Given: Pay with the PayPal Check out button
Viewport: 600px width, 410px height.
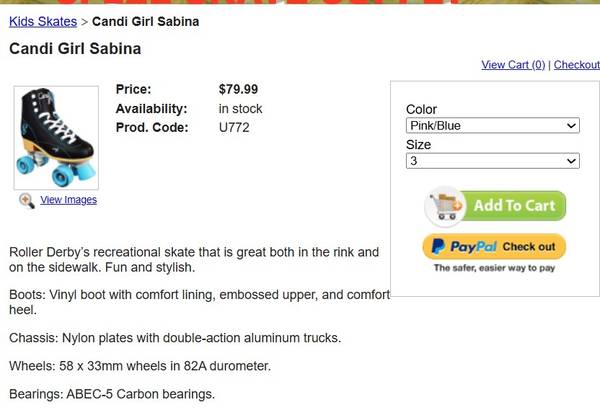Looking at the screenshot, I should (x=494, y=246).
